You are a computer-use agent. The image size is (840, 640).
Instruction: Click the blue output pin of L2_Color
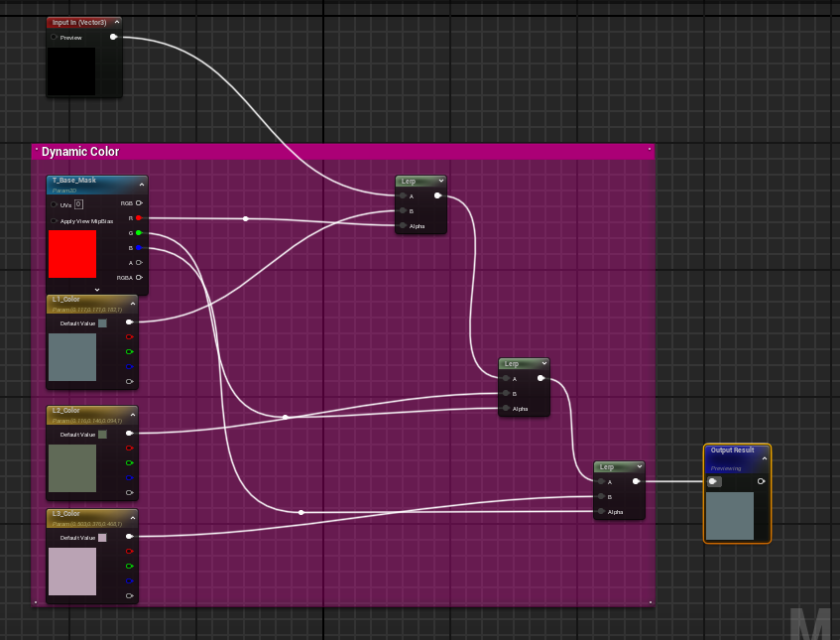coord(129,477)
